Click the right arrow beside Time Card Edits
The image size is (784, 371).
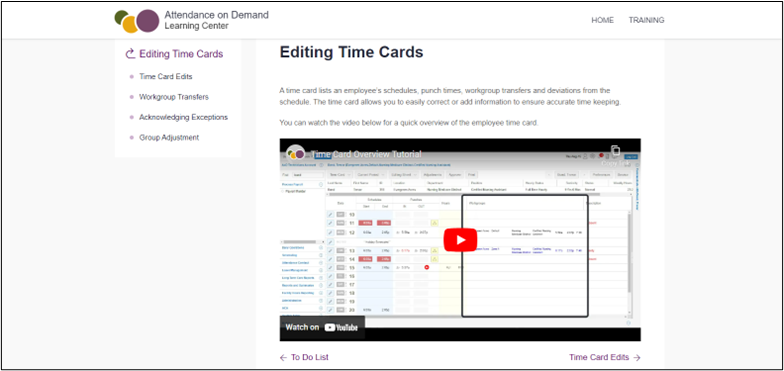point(636,358)
